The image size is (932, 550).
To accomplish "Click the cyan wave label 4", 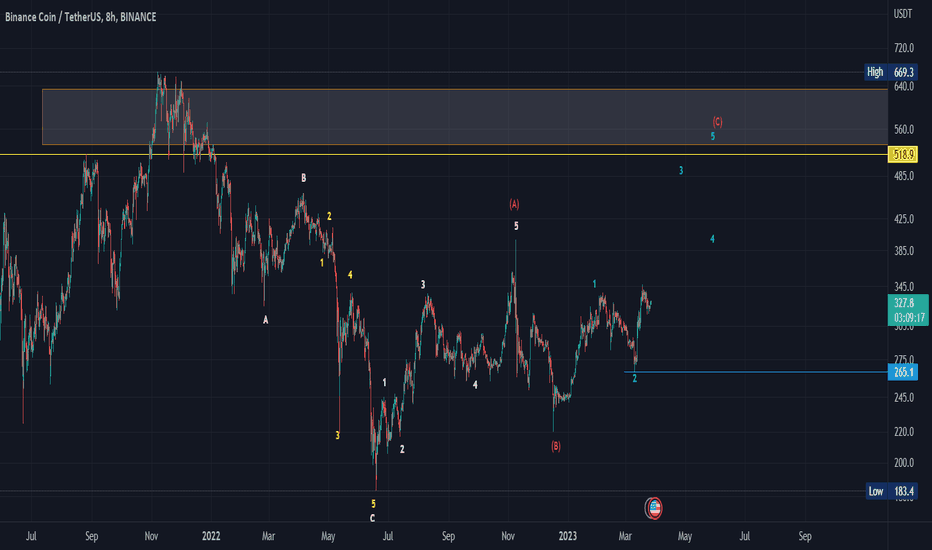I will [x=712, y=239].
